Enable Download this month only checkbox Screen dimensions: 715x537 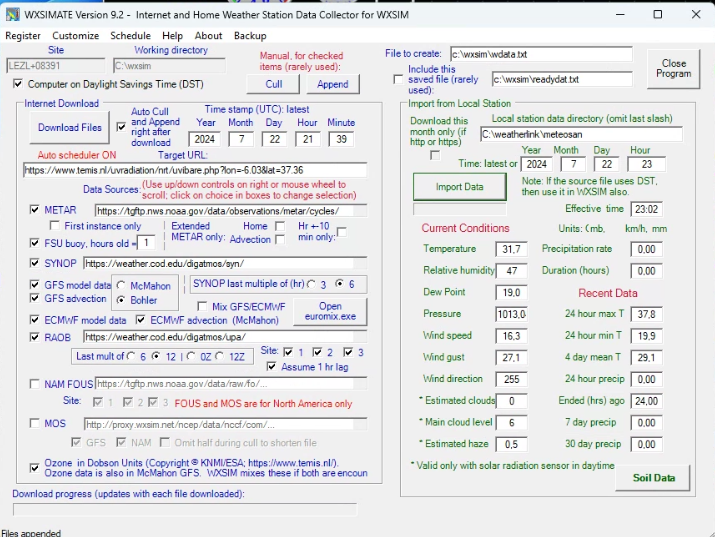435,155
